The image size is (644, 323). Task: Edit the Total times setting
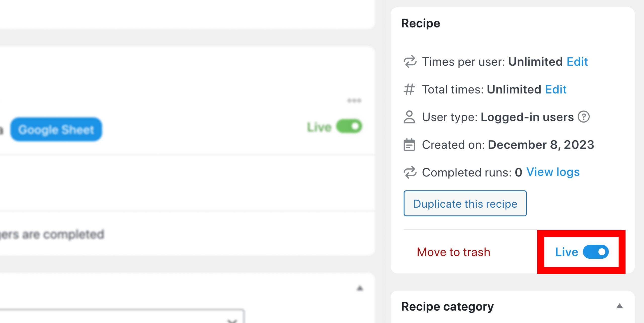[x=556, y=89]
